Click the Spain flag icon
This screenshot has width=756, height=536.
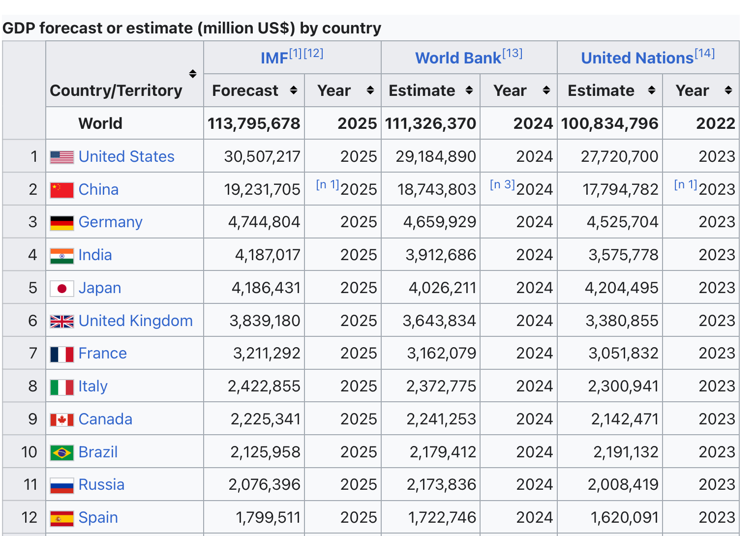62,518
